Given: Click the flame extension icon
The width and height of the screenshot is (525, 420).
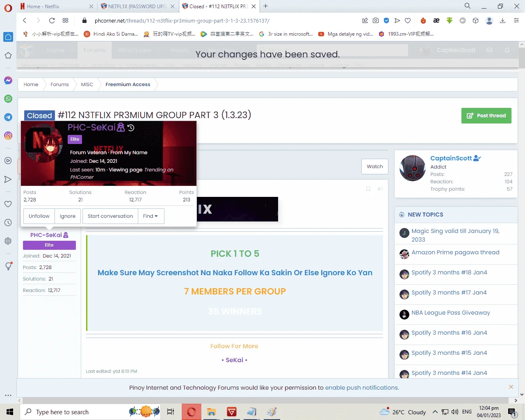Looking at the screenshot, I should [x=423, y=21].
